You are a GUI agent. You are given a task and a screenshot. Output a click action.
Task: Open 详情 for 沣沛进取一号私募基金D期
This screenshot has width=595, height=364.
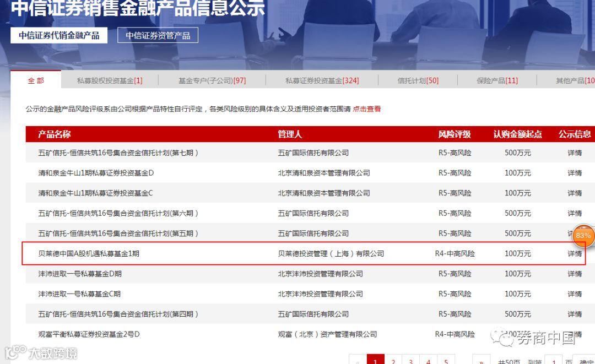(x=575, y=274)
